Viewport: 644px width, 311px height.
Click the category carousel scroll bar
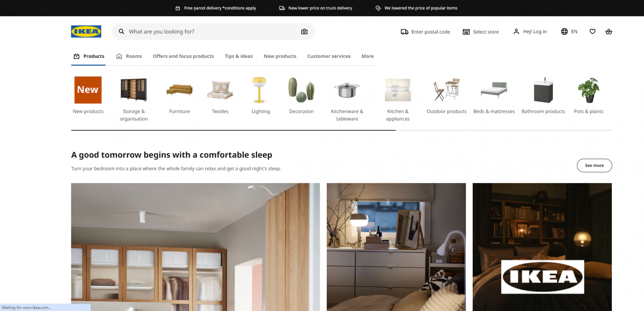click(341, 130)
